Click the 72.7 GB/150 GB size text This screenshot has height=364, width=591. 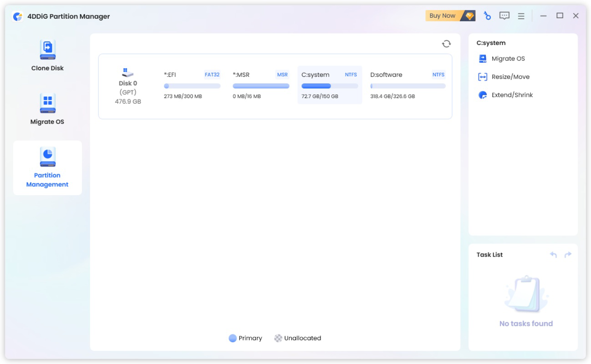[x=320, y=96]
